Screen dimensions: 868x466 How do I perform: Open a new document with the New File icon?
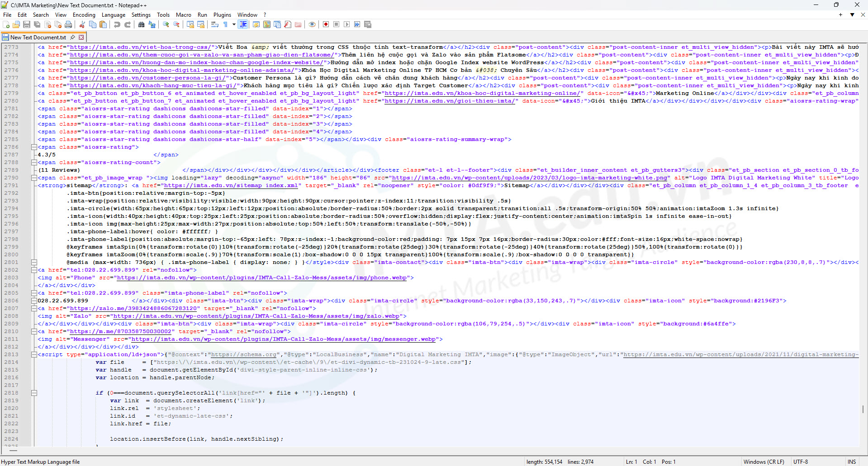click(6, 25)
